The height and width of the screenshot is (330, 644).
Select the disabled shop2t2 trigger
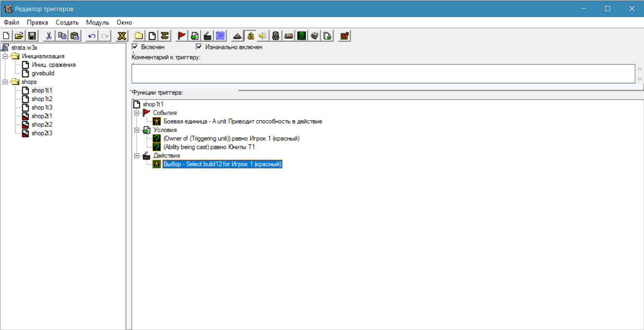click(x=42, y=124)
